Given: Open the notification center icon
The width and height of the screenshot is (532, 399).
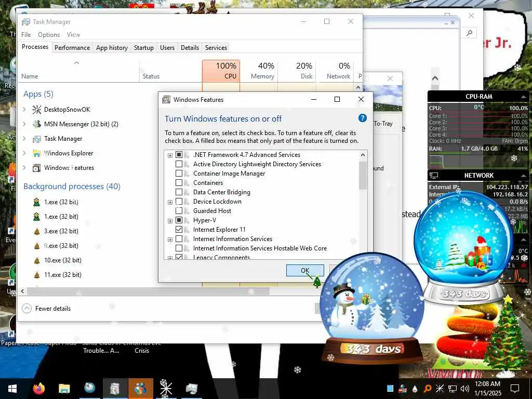Looking at the screenshot, I should click(515, 389).
